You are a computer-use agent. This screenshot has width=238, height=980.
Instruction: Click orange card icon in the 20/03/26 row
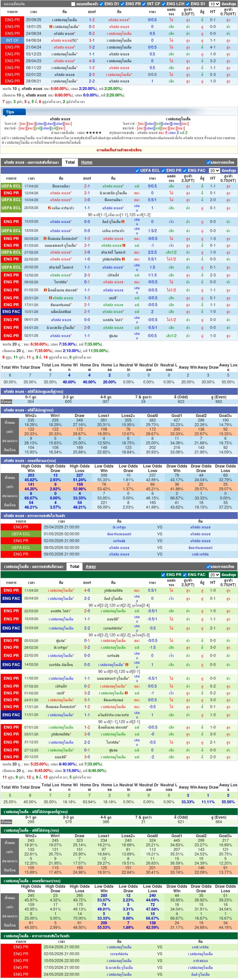[x=50, y=208]
